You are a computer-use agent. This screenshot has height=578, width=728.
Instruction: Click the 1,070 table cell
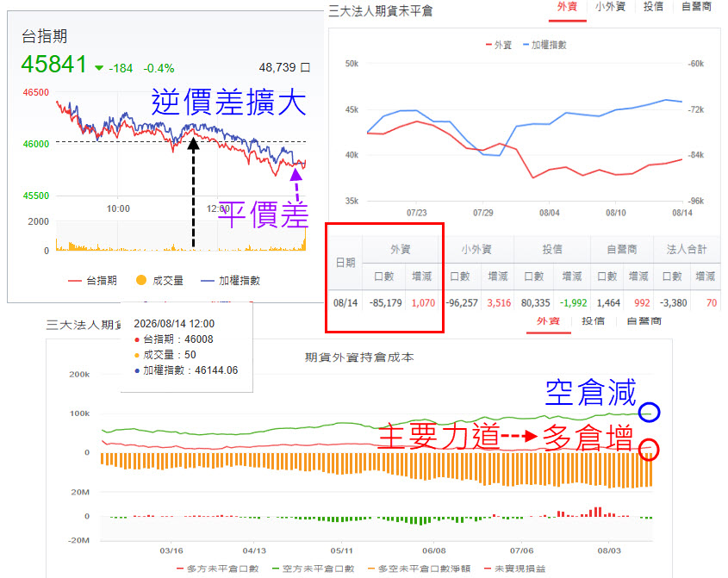click(x=423, y=303)
